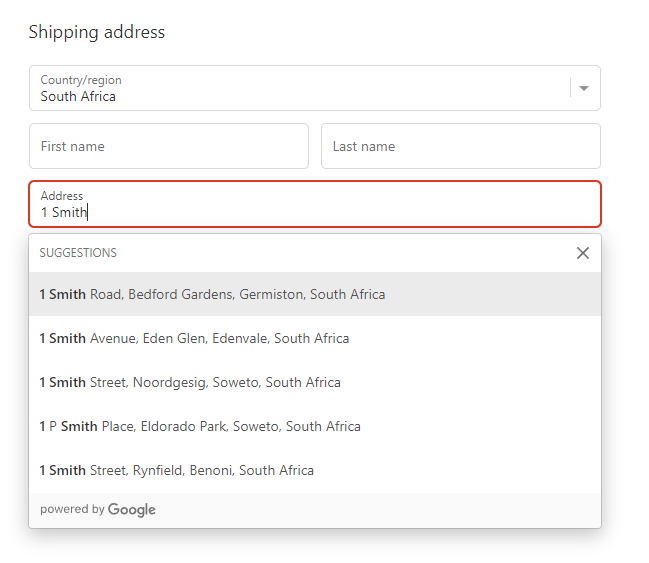Image resolution: width=649 pixels, height=563 pixels.
Task: Choose 1 Smith Street, Rynfield, Benoni
Action: click(x=176, y=470)
